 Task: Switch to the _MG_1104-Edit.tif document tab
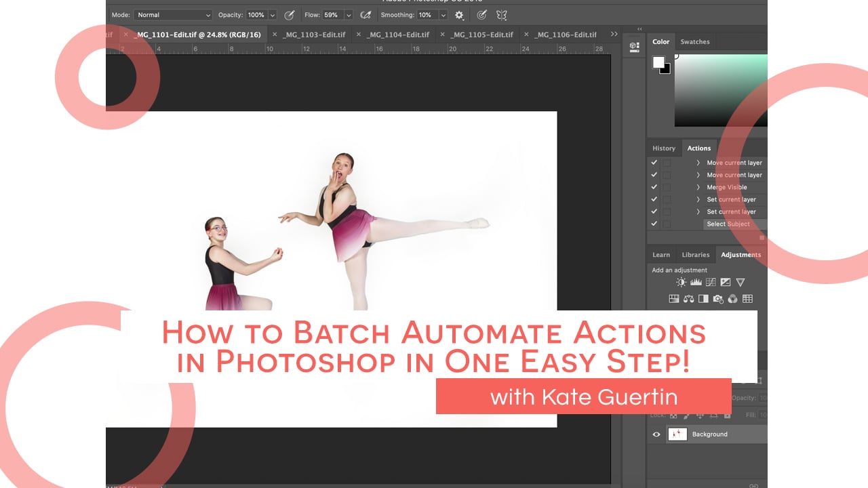pos(398,35)
